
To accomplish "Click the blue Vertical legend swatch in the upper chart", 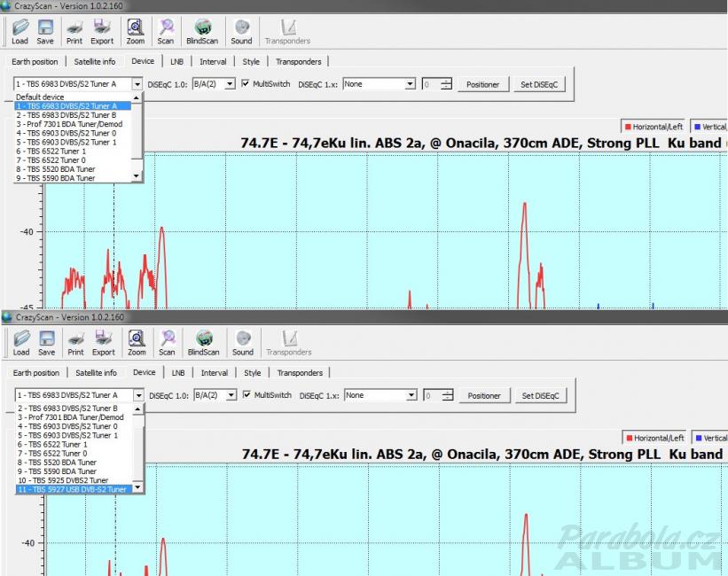I will point(697,127).
